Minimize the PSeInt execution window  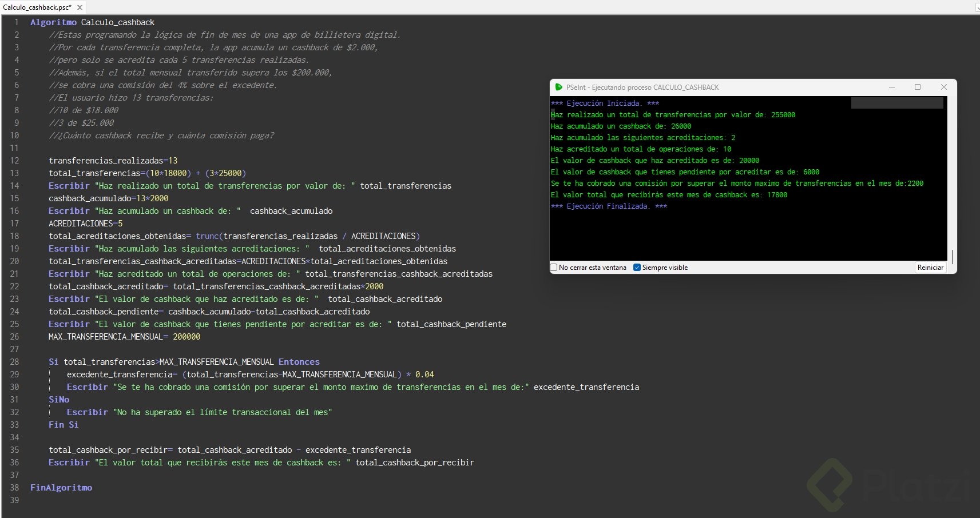pyautogui.click(x=891, y=87)
